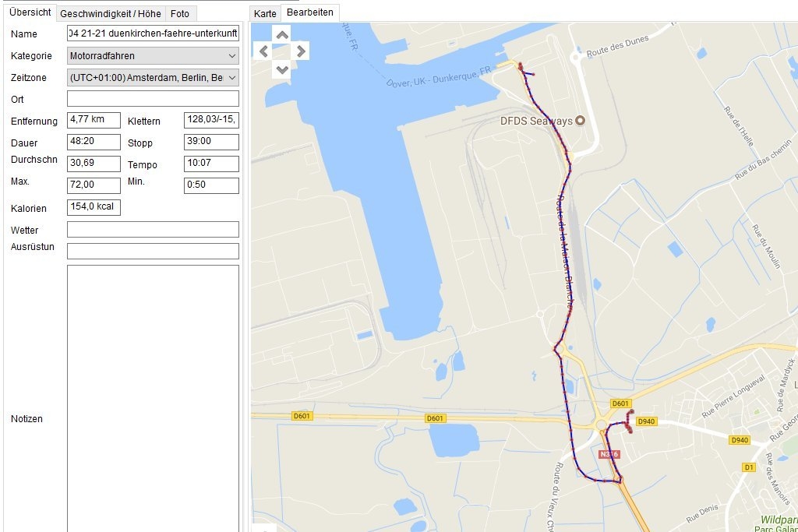The height and width of the screenshot is (532, 798).
Task: Click the DFDS Seaways map marker
Action: [579, 121]
